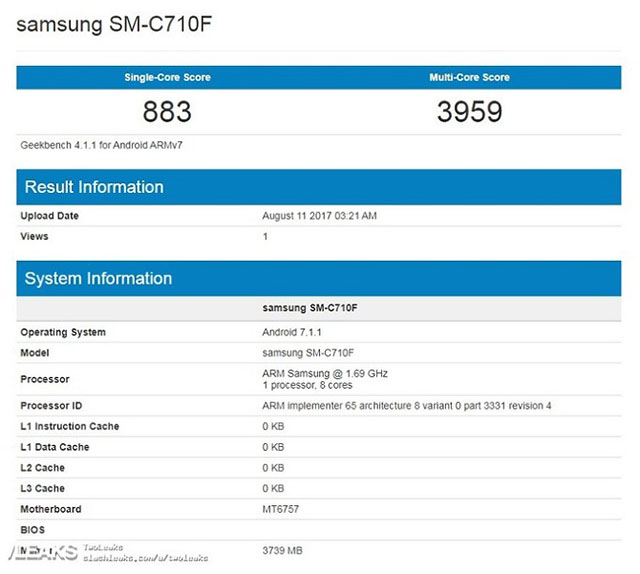Screen dimensions: 640x574
Task: Click the ARM Samsung @ 1.69 GHz text
Action: point(324,373)
